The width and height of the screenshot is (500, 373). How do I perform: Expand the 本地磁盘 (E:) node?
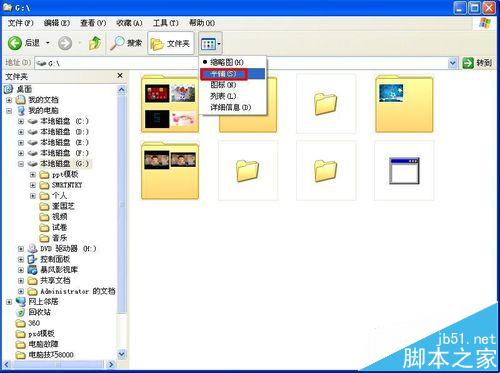click(21, 142)
